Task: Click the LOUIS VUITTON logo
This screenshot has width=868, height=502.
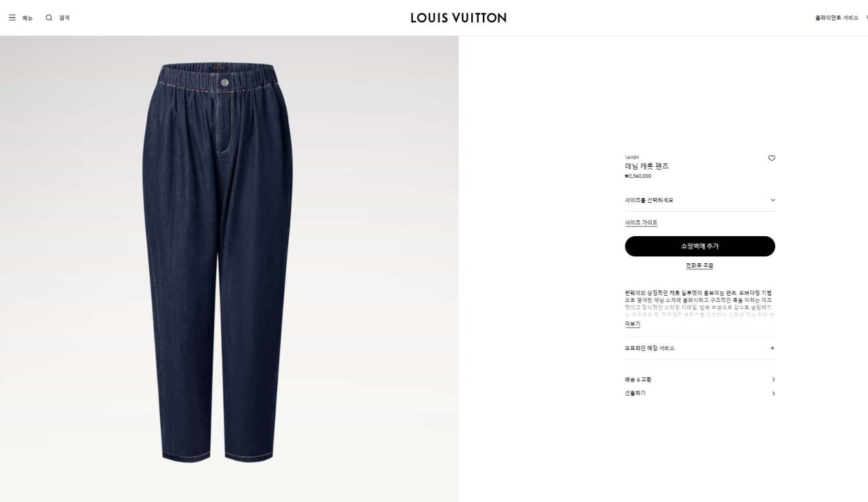Action: pyautogui.click(x=458, y=18)
